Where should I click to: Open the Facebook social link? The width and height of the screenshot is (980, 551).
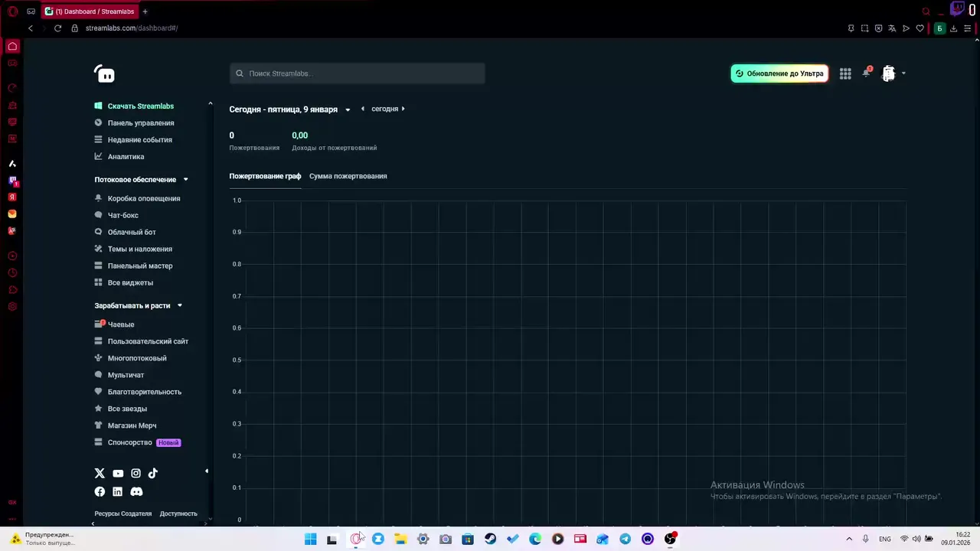[x=100, y=491]
